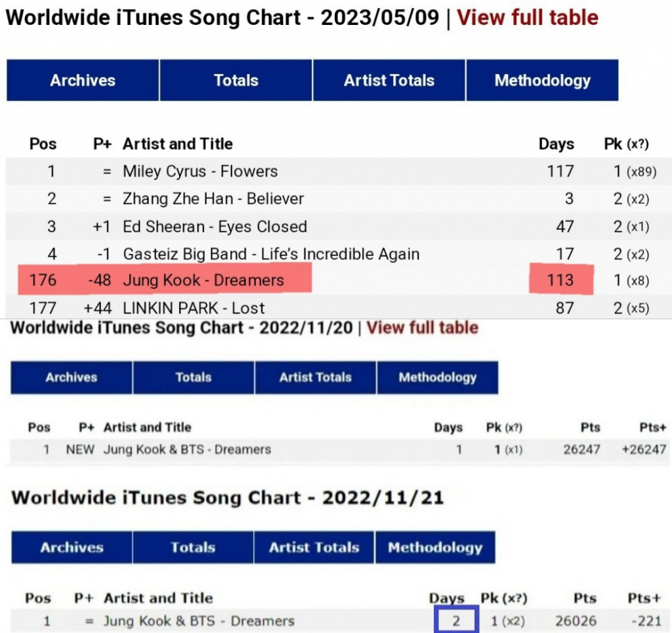Image resolution: width=672 pixels, height=633 pixels.
Task: Click the LINKIN PARK - Lost entry
Action: click(194, 308)
